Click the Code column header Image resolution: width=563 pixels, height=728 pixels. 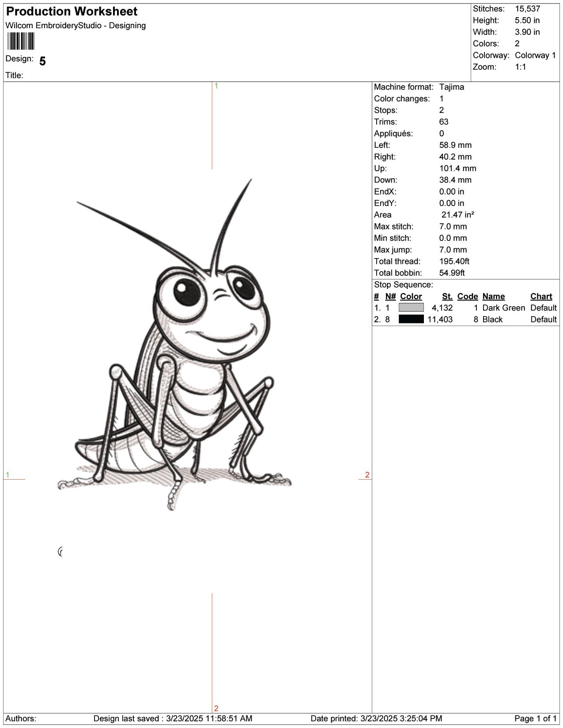[x=467, y=296]
